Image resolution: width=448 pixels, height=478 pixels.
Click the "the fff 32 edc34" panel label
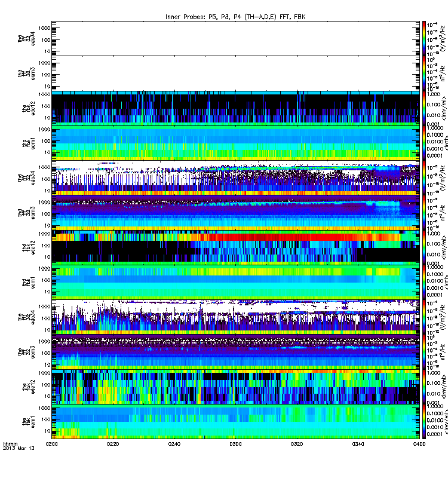[27, 317]
